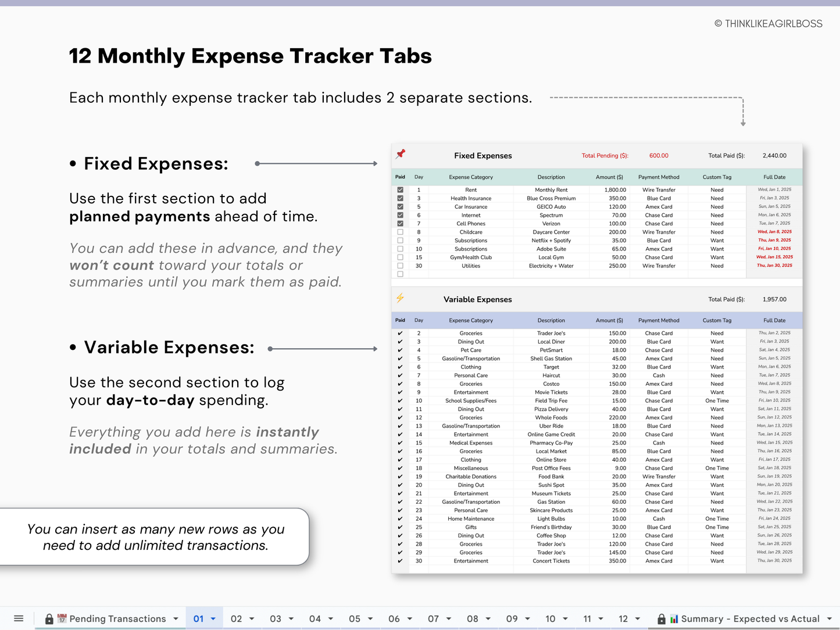The height and width of the screenshot is (630, 840).
Task: Open the dropdown arrow on tab 01
Action: coord(213,618)
